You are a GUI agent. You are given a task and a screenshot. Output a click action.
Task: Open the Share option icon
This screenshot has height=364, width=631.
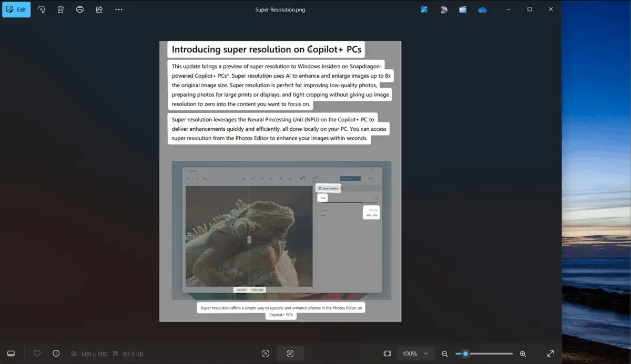point(99,9)
